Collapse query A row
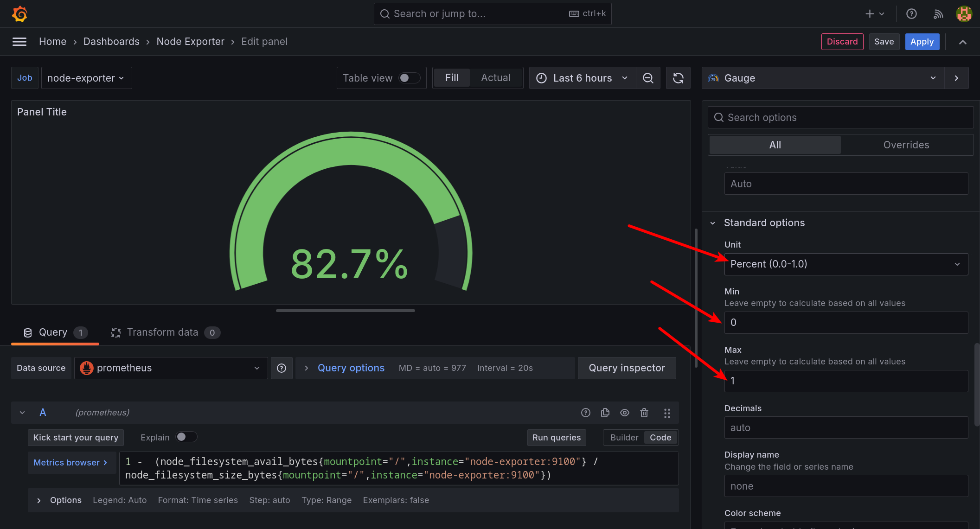Viewport: 980px width, 529px height. point(22,413)
